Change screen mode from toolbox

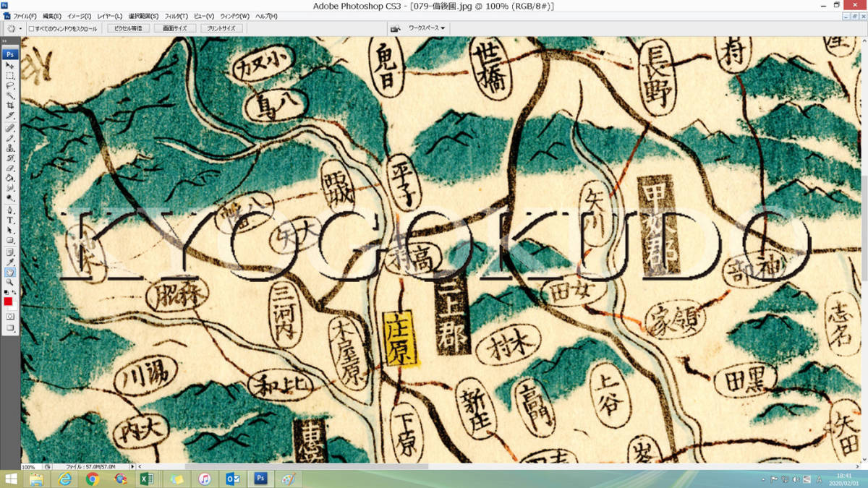tap(9, 328)
